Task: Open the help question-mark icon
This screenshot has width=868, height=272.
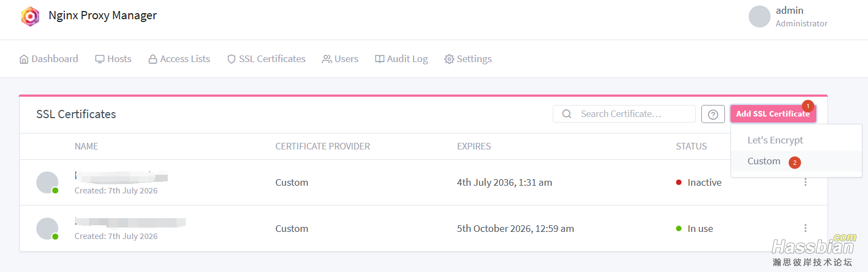Action: click(713, 114)
